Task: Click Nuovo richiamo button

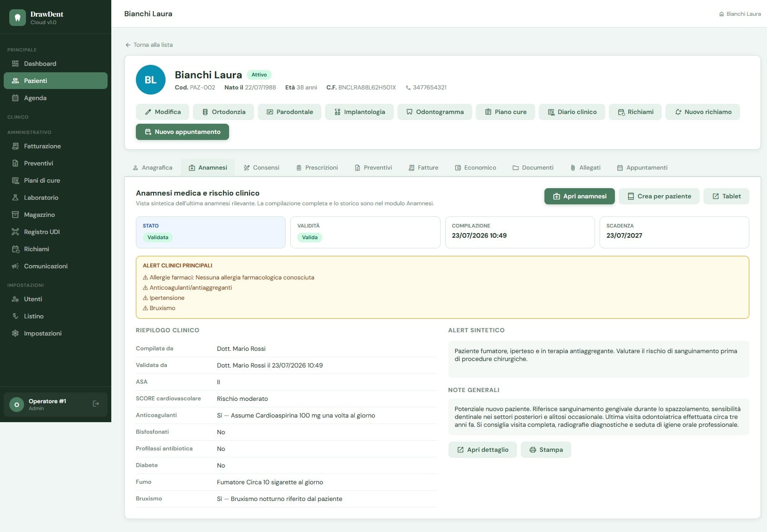Action: (x=703, y=112)
